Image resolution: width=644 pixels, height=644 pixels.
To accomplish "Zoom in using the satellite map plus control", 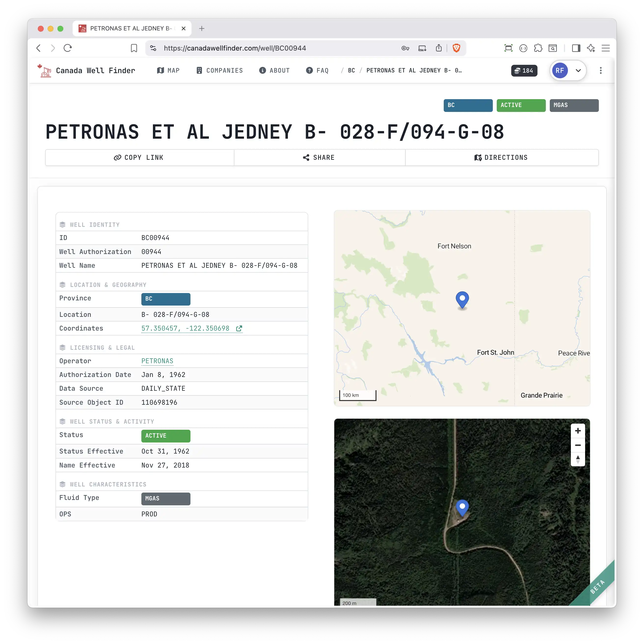I will (x=578, y=431).
